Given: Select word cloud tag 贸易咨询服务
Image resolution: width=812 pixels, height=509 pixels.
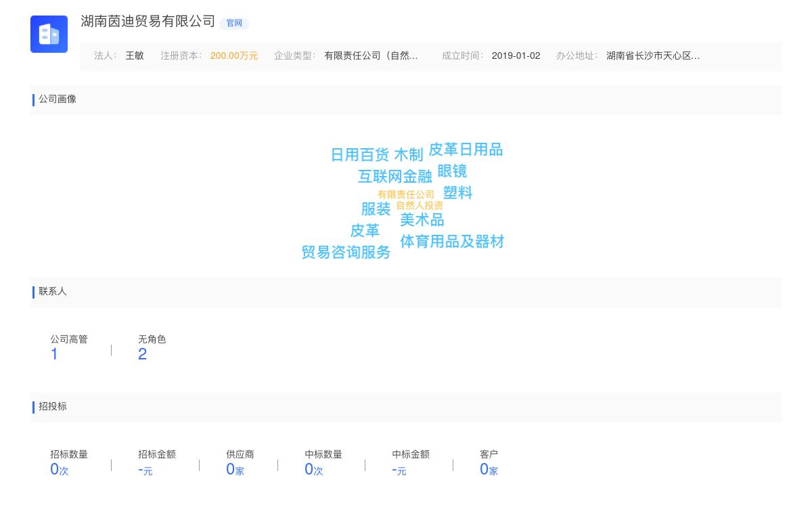Looking at the screenshot, I should [346, 252].
